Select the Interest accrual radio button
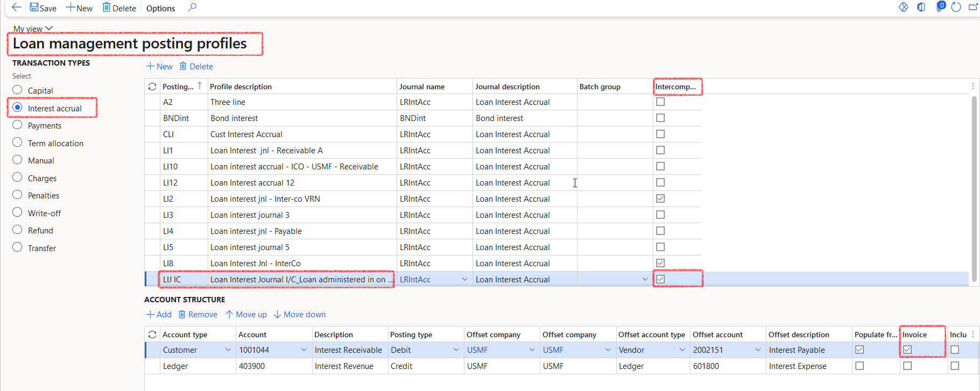 17,108
